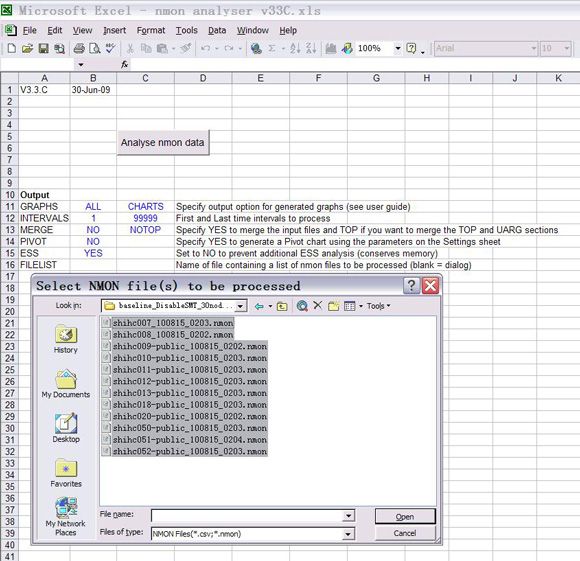This screenshot has width=580, height=561.
Task: Expand the Views arrow in dialog
Action: coord(361,306)
